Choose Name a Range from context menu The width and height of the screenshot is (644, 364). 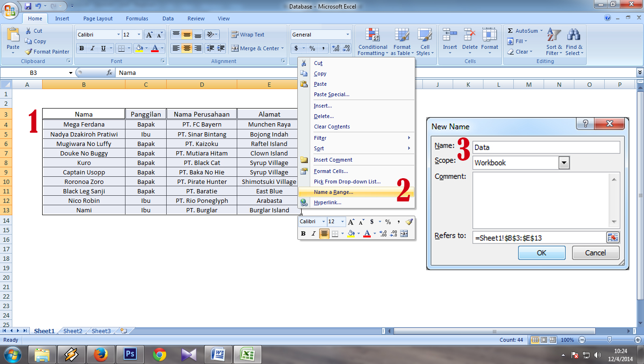[x=356, y=192]
